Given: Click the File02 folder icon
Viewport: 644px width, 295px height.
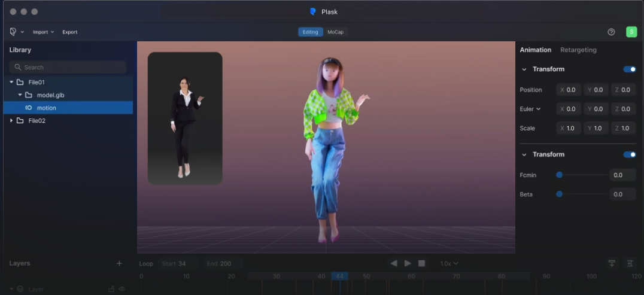Looking at the screenshot, I should click(x=20, y=121).
